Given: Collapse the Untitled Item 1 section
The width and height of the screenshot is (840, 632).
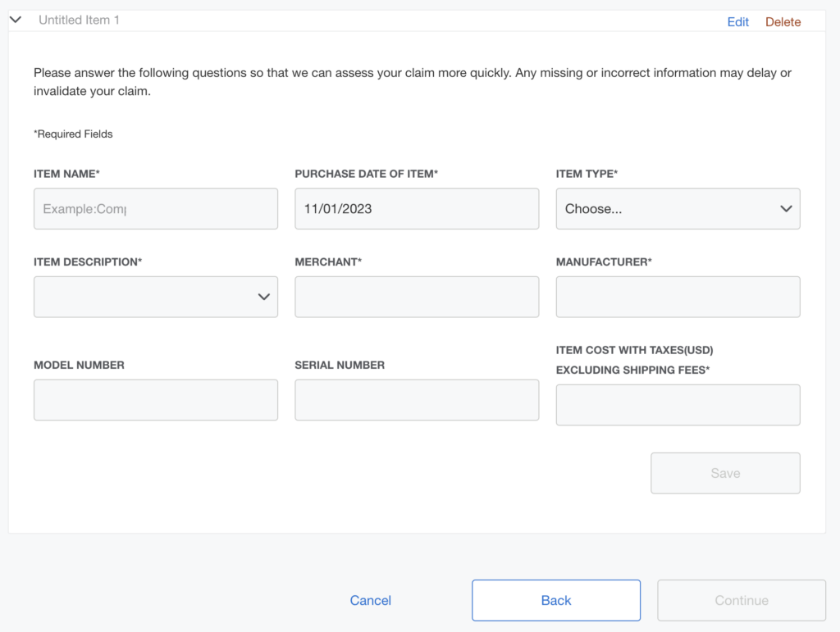Looking at the screenshot, I should 15,19.
